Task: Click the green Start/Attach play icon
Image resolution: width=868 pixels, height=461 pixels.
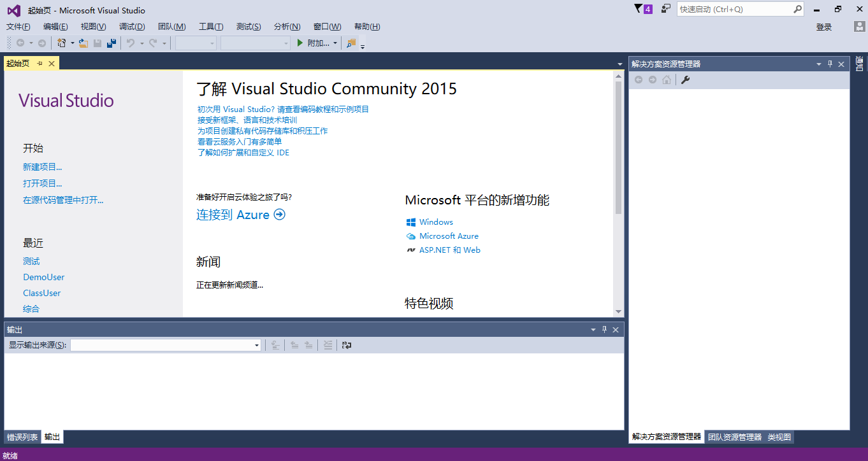Action: click(301, 43)
